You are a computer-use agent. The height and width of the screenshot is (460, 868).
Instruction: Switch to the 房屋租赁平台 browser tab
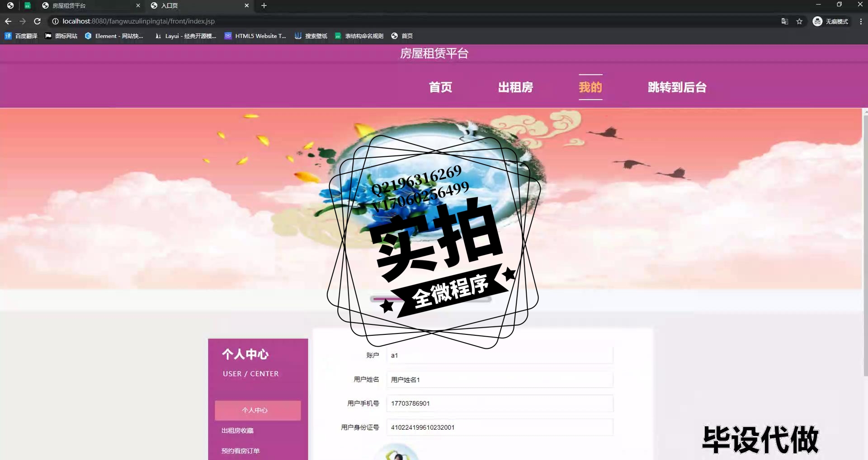point(90,5)
